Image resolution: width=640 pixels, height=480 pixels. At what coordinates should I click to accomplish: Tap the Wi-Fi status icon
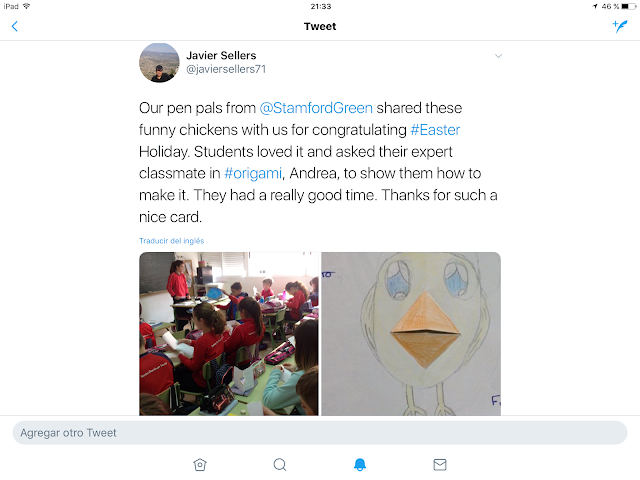[27, 6]
